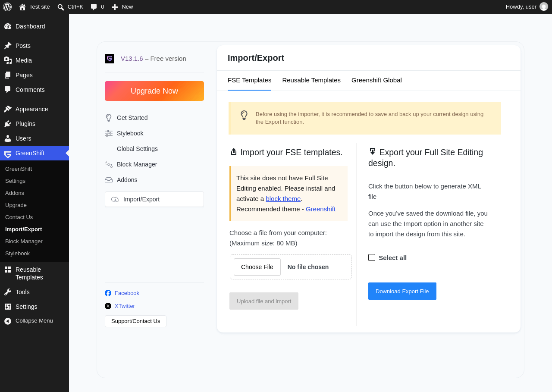
Task: Click the Import/Export page heading
Action: (x=256, y=58)
